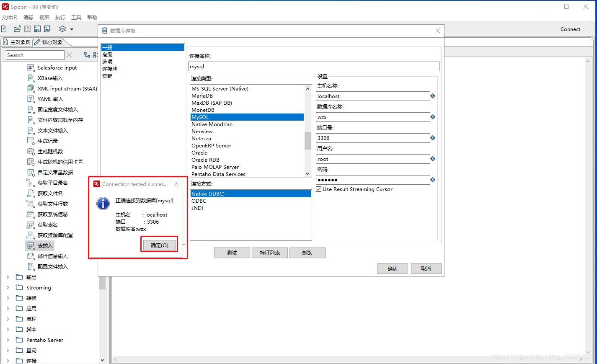Expand the 输出 folder

(x=8, y=277)
